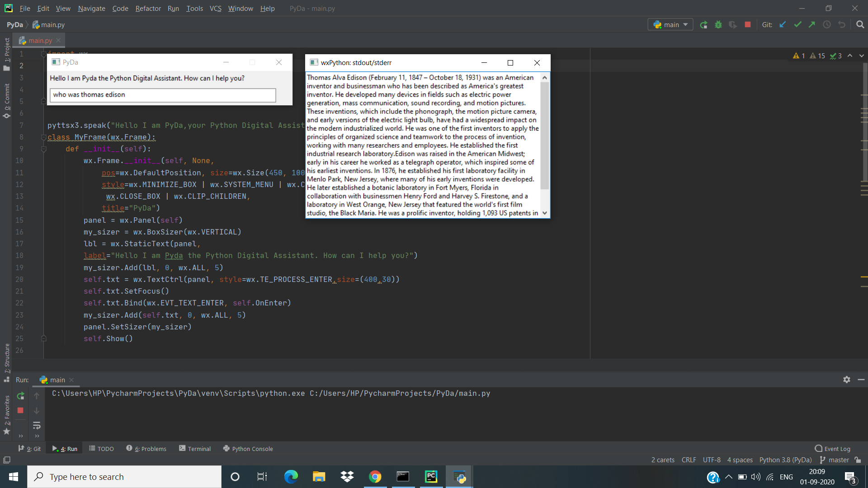Click the Debug bug icon in toolbar

point(718,25)
